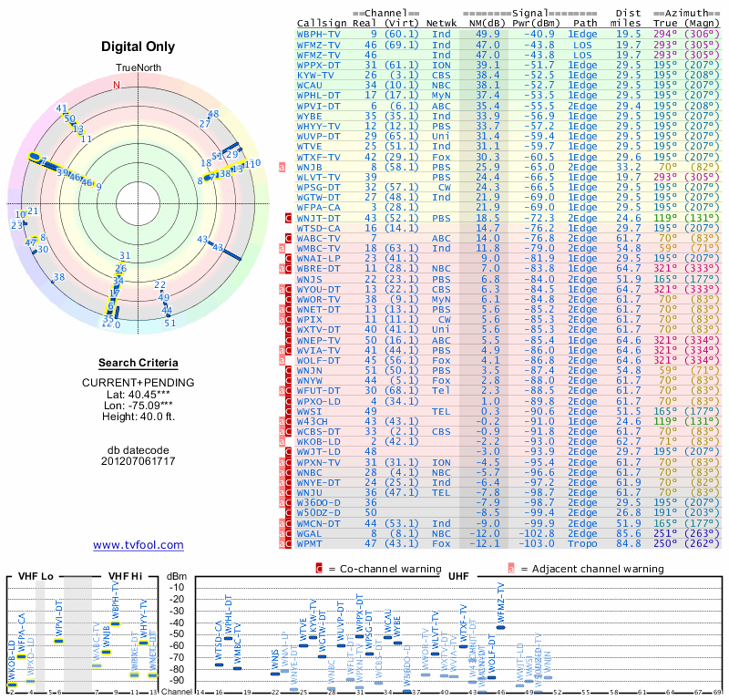Click the WCAU callsign in the table
Image resolution: width=729 pixels, height=700 pixels.
[309, 86]
